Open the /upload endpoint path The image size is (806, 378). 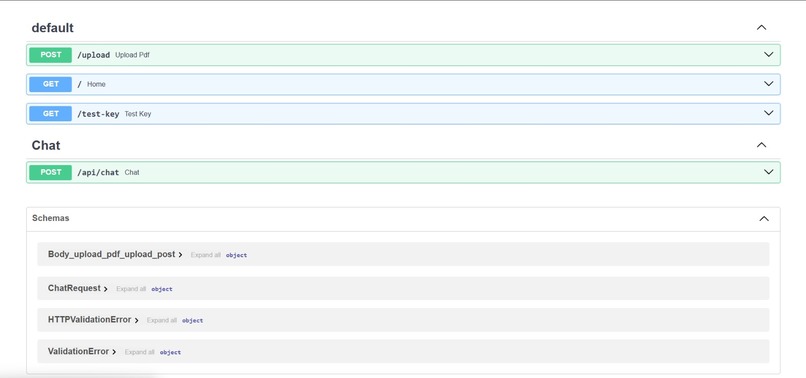94,55
